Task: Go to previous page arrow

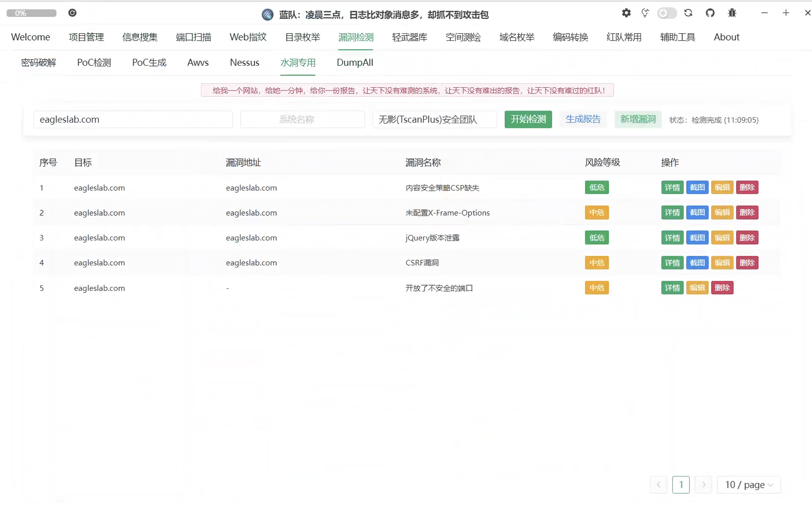Action: click(658, 485)
